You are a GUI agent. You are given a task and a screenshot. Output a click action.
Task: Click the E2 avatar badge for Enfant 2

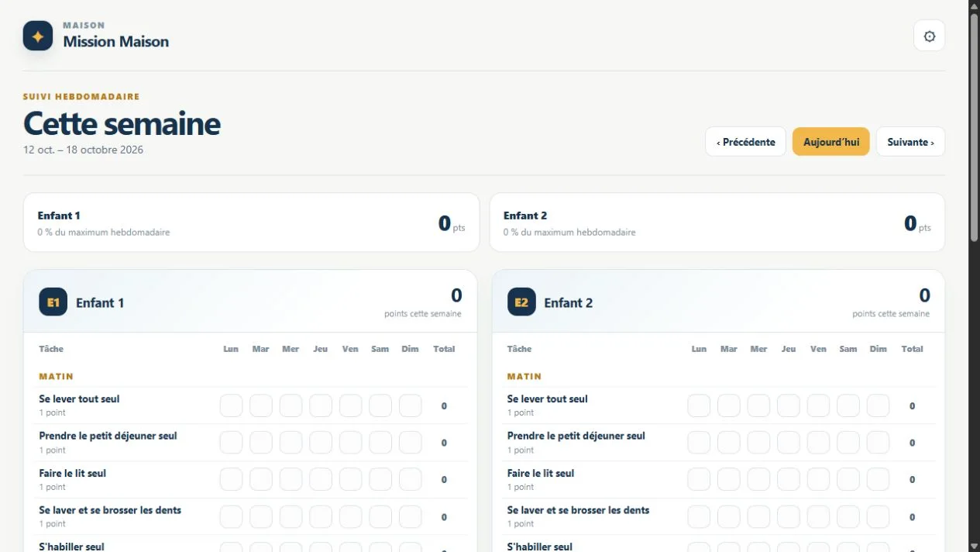[x=521, y=302]
